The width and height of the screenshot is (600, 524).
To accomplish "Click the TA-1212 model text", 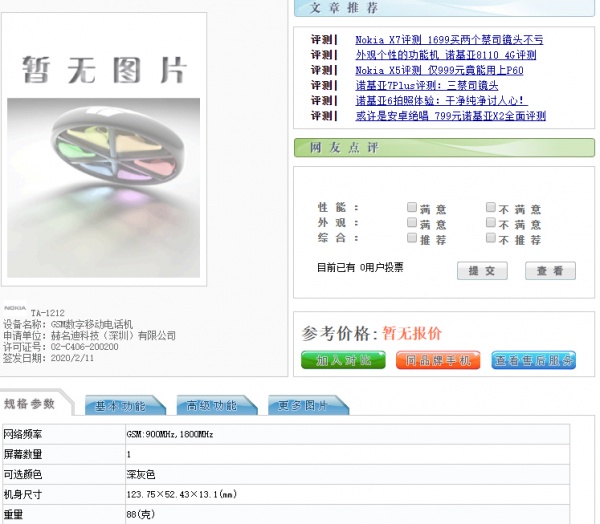I will pos(48,313).
